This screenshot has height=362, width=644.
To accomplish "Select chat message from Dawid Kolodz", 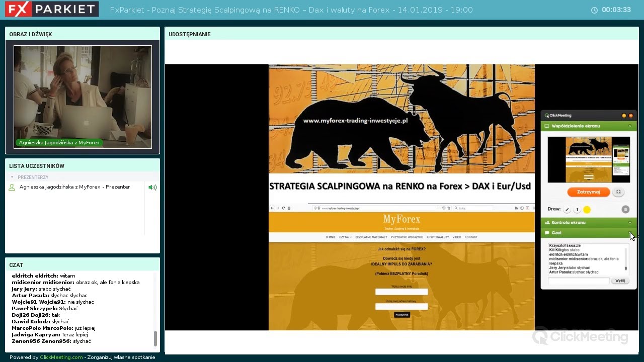I will coord(40,321).
